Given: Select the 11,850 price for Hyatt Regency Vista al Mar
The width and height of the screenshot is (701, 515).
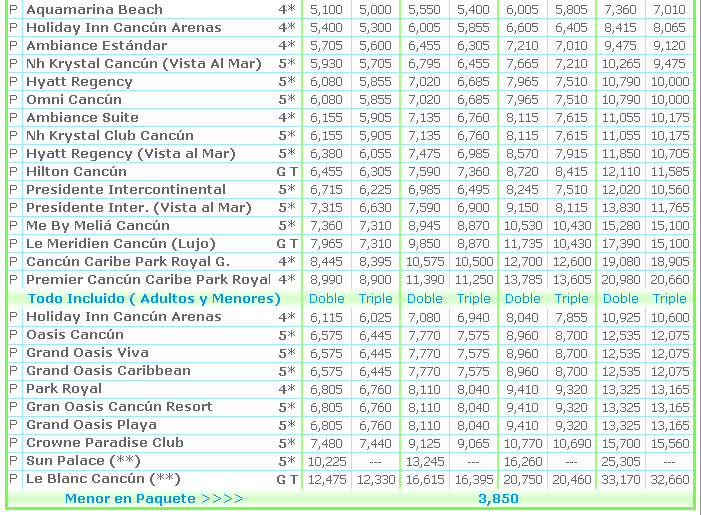Looking at the screenshot, I should coord(621,154).
